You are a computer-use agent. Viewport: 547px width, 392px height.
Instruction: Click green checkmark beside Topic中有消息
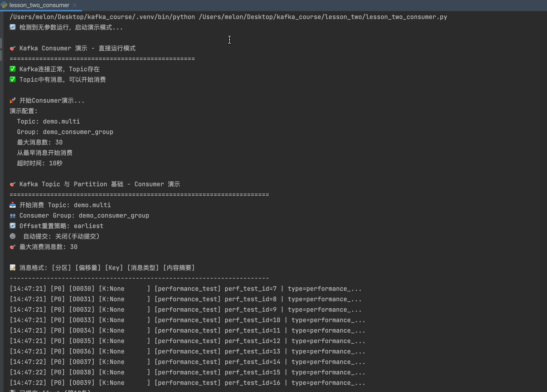(13, 80)
